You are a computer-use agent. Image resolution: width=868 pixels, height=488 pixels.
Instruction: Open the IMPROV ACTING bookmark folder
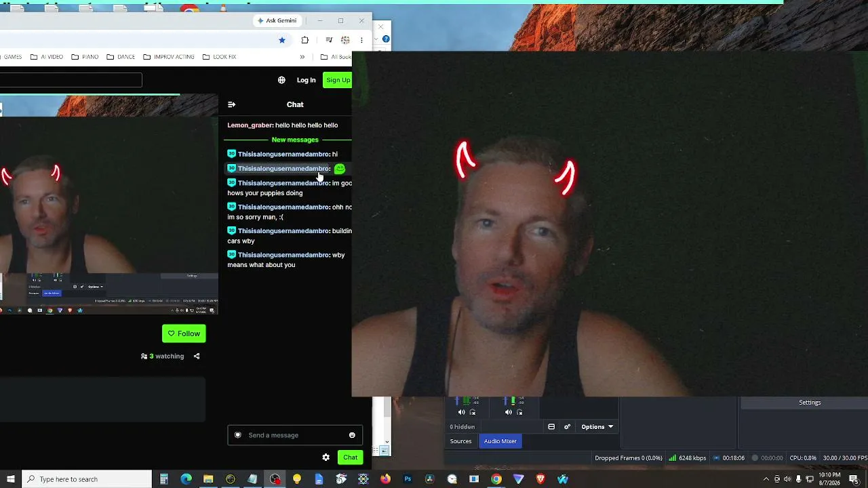point(169,57)
